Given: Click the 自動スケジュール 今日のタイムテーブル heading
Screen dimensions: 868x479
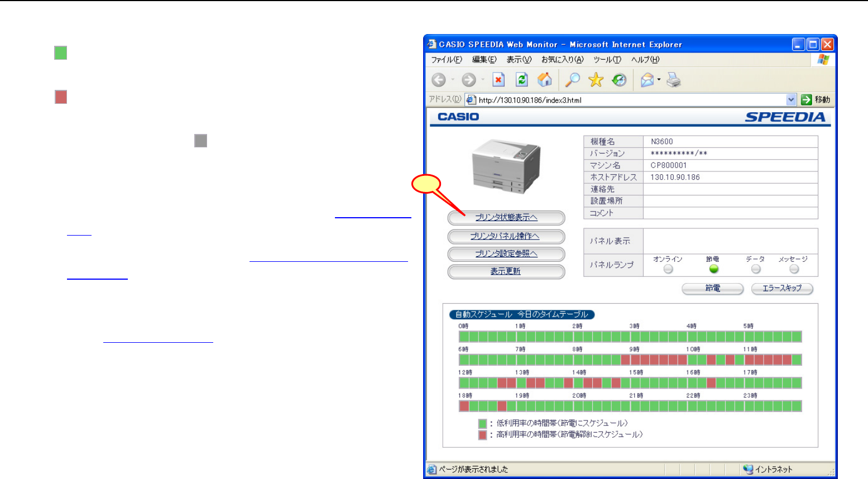Looking at the screenshot, I should [521, 314].
